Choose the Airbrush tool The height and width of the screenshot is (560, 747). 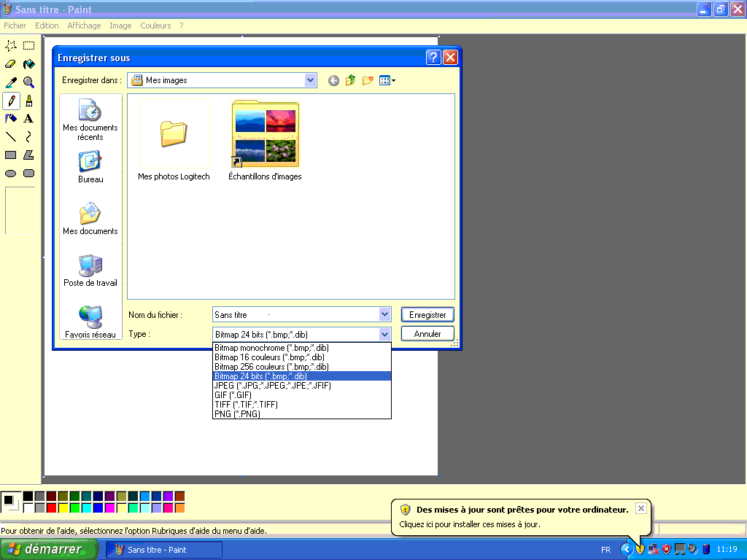tap(11, 119)
